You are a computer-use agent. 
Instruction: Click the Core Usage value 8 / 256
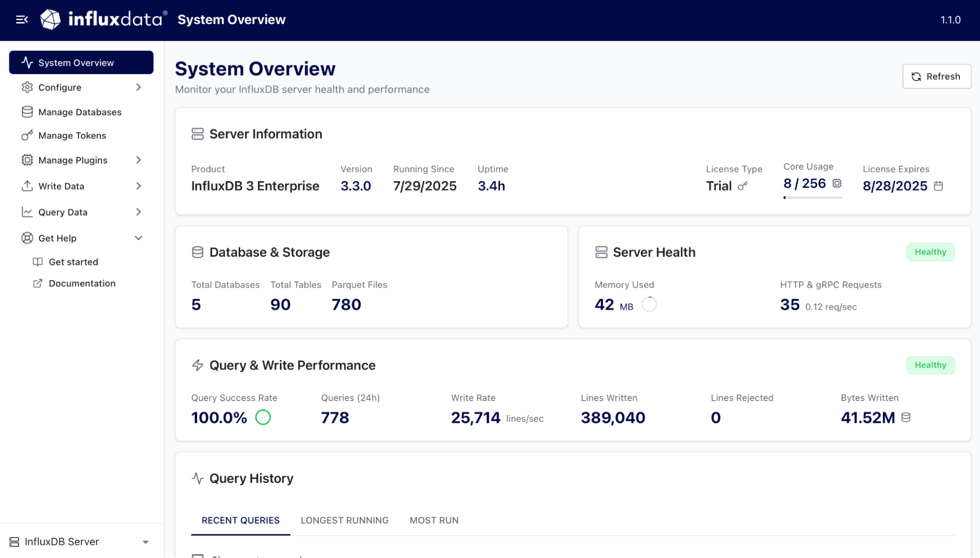804,184
